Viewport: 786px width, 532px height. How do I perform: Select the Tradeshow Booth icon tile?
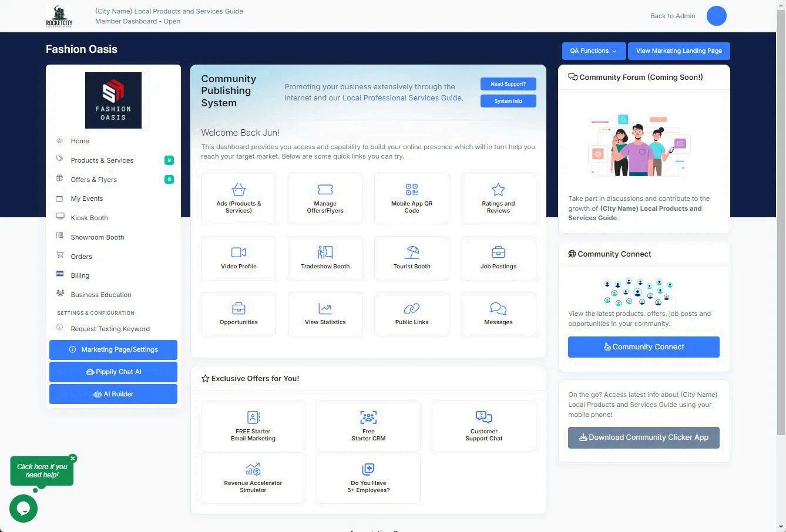325,258
